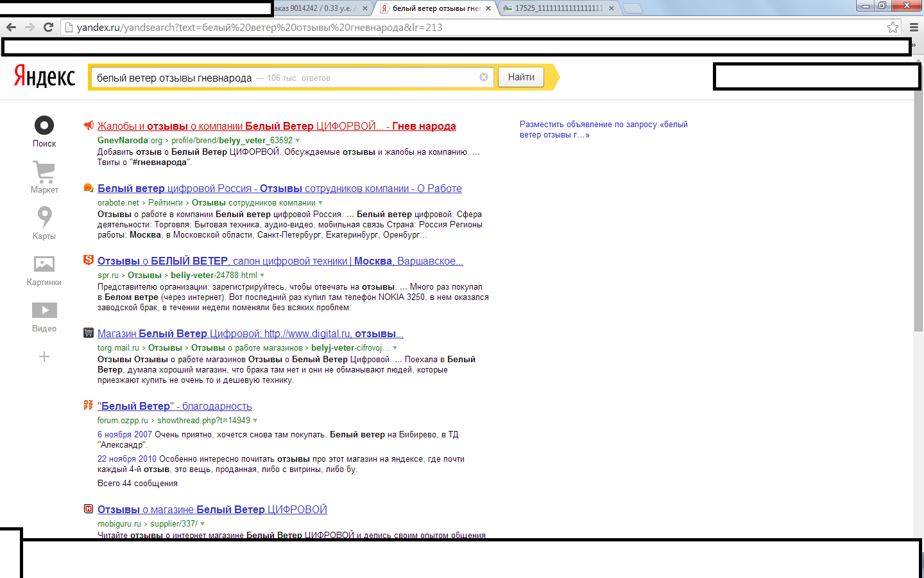Expand dropdown arrow on torg.mail.ru result

[395, 348]
